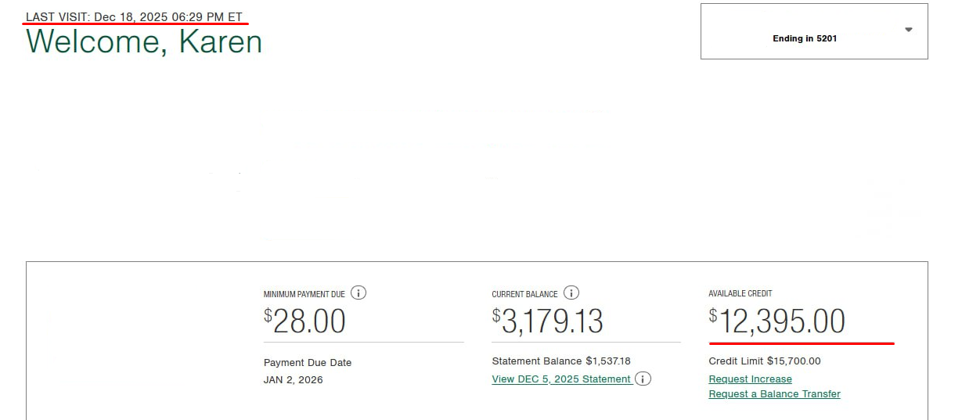
Task: Open info icon next to Current Balance
Action: pyautogui.click(x=571, y=293)
